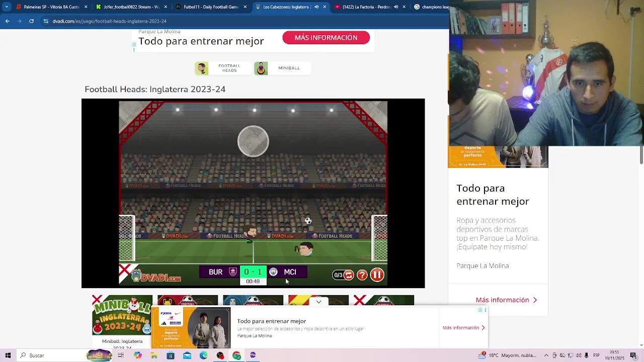Open the Miniball category link

[x=282, y=68]
